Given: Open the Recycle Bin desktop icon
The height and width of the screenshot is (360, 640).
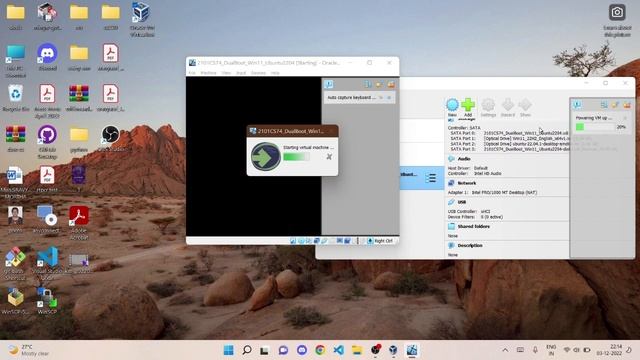Looking at the screenshot, I should 16,98.
